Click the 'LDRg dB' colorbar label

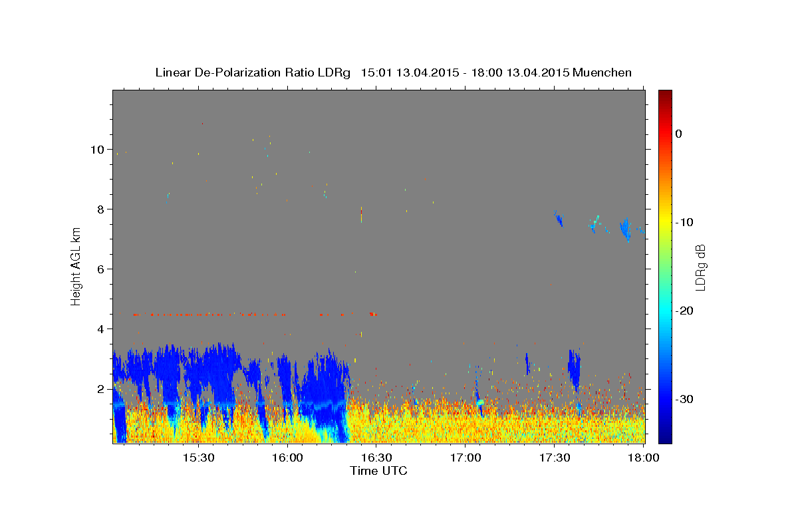(x=700, y=267)
